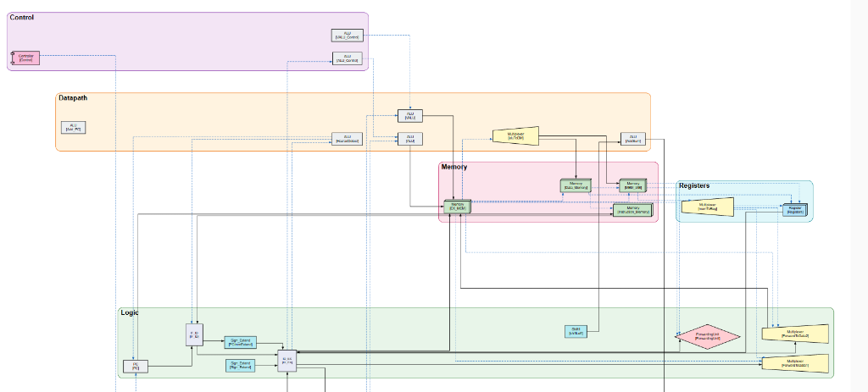
Task: Click the Control group title
Action: [21, 18]
